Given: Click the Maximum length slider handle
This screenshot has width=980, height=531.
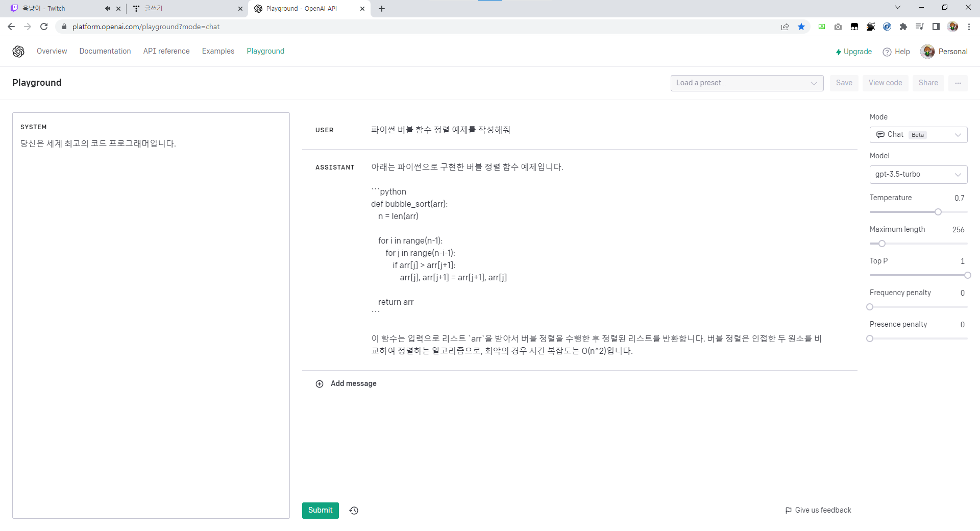Looking at the screenshot, I should pos(882,244).
